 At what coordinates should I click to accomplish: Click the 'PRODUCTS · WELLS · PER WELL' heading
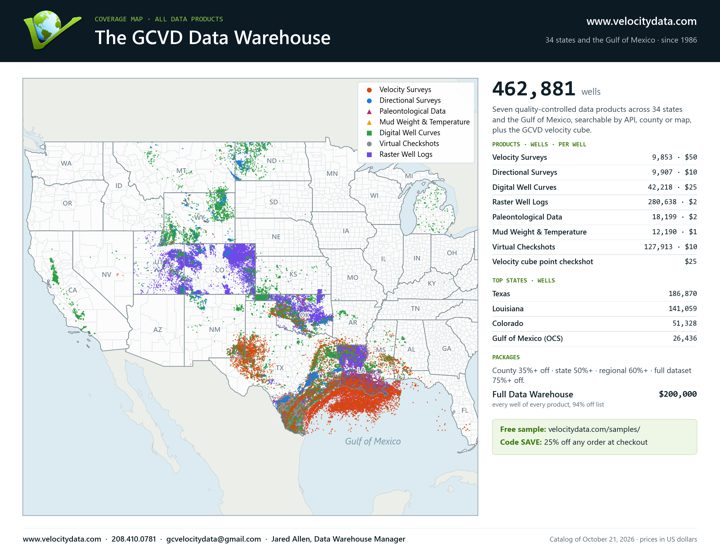click(539, 144)
